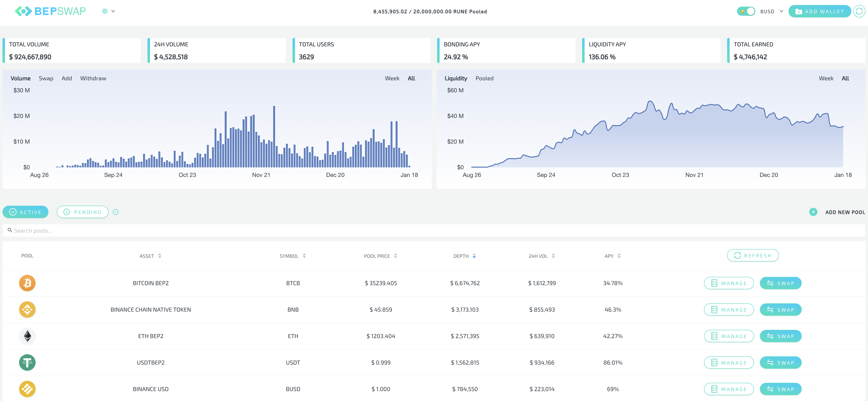Click the Bonding APY stat card
The height and width of the screenshot is (401, 868).
(x=506, y=50)
